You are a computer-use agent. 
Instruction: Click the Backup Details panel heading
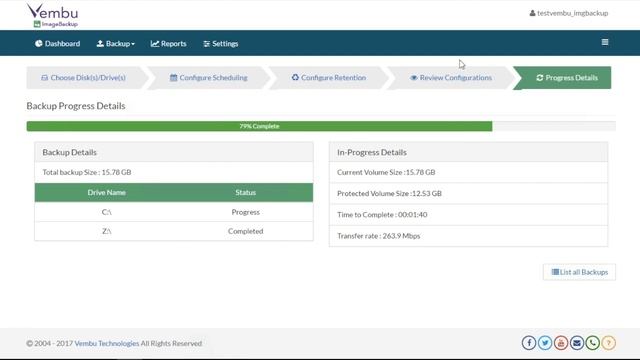pos(69,152)
